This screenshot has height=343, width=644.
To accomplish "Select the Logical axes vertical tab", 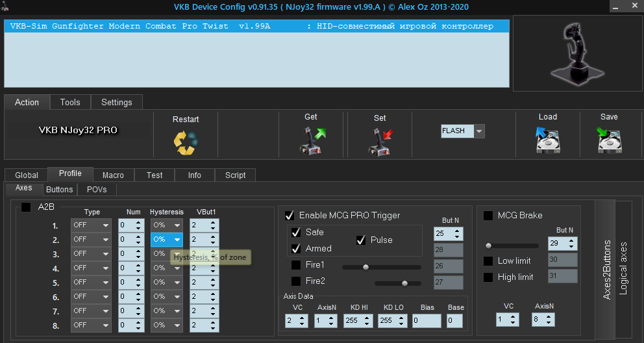I will [x=623, y=269].
